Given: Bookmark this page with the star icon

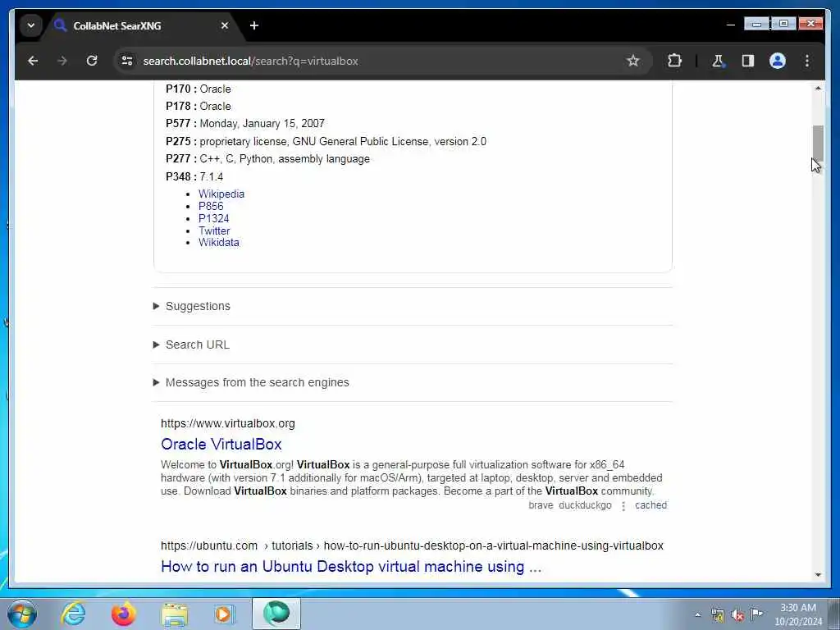Looking at the screenshot, I should [632, 61].
